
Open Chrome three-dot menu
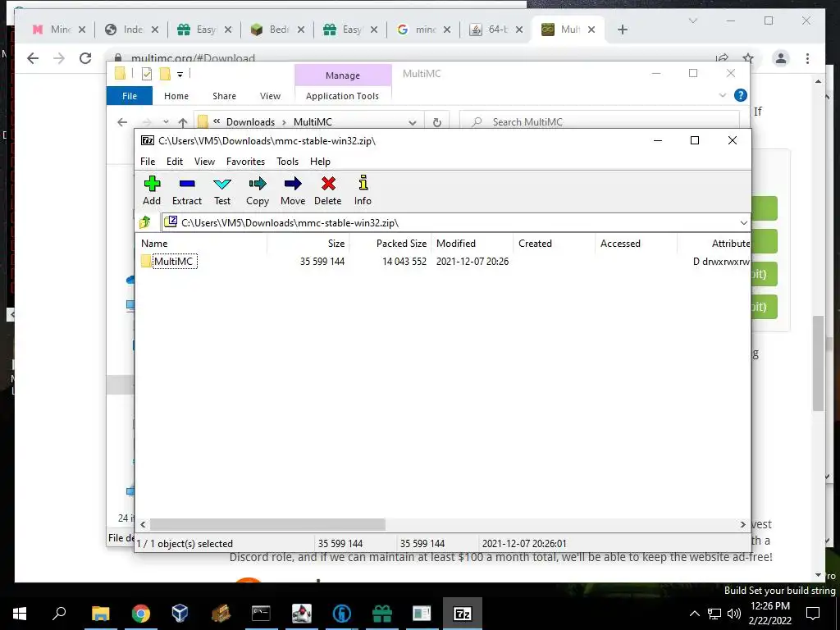coord(807,58)
